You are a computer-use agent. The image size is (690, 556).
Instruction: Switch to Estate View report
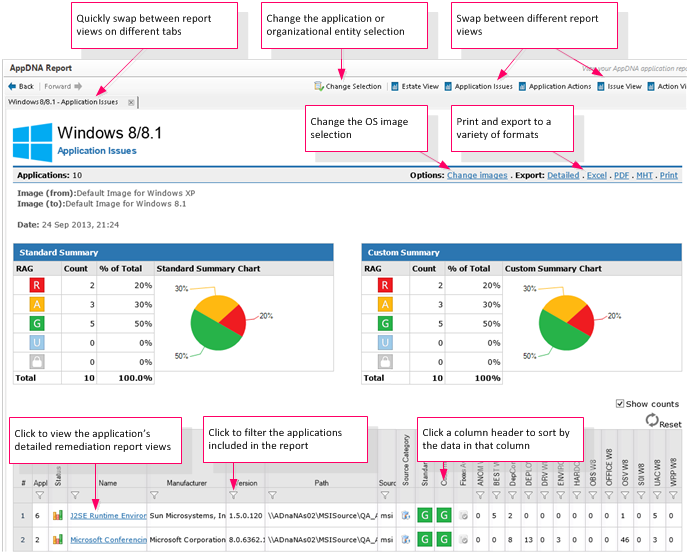coord(415,86)
